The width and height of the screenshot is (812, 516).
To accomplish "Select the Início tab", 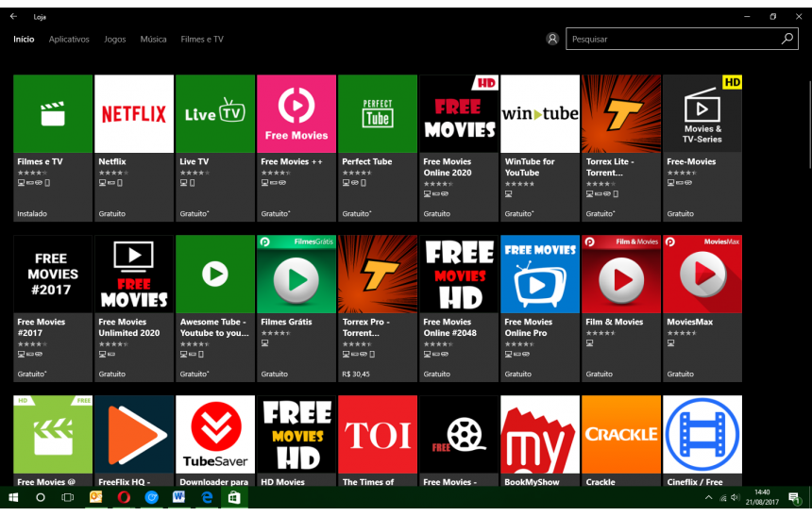I will tap(24, 40).
